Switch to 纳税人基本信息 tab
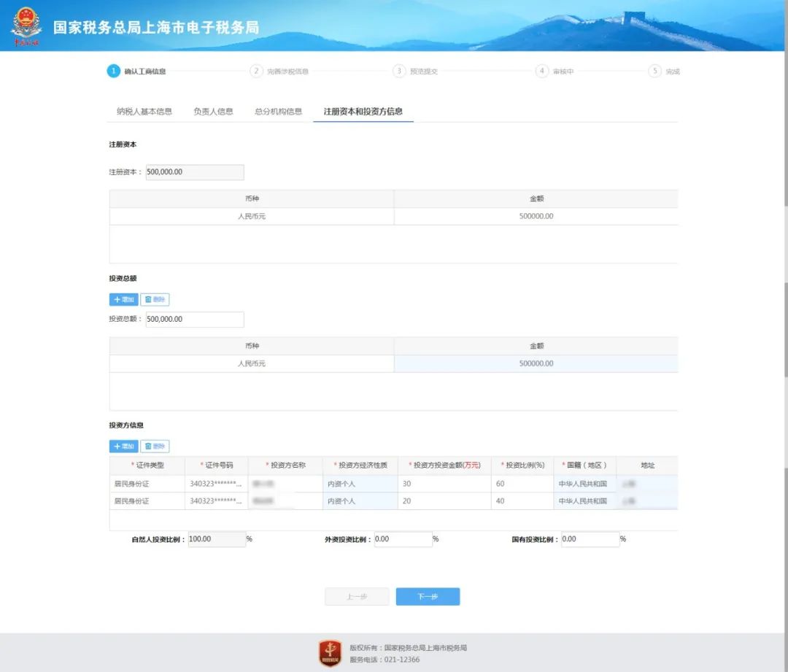Screen dimensions: 788x672 (144, 112)
